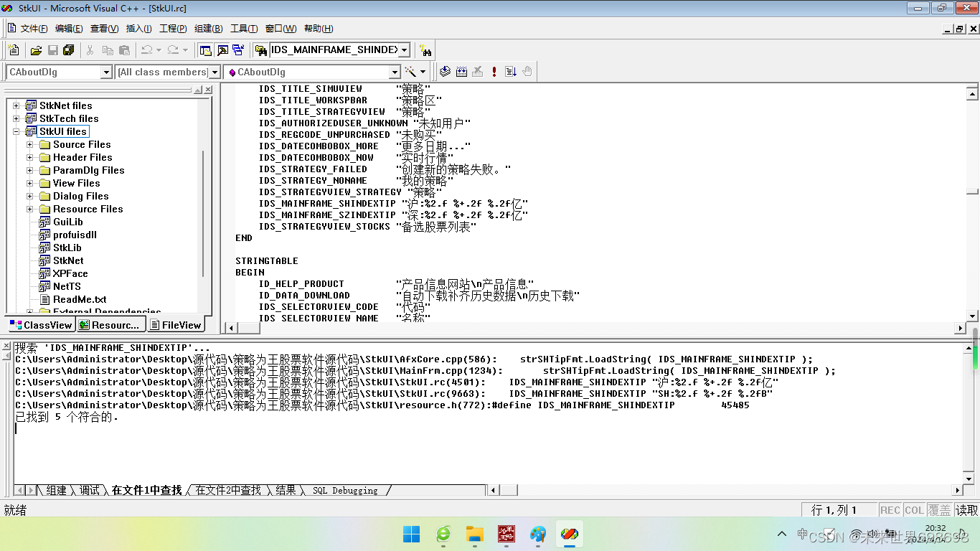Click the Find in Files icon
980x551 pixels.
(260, 50)
